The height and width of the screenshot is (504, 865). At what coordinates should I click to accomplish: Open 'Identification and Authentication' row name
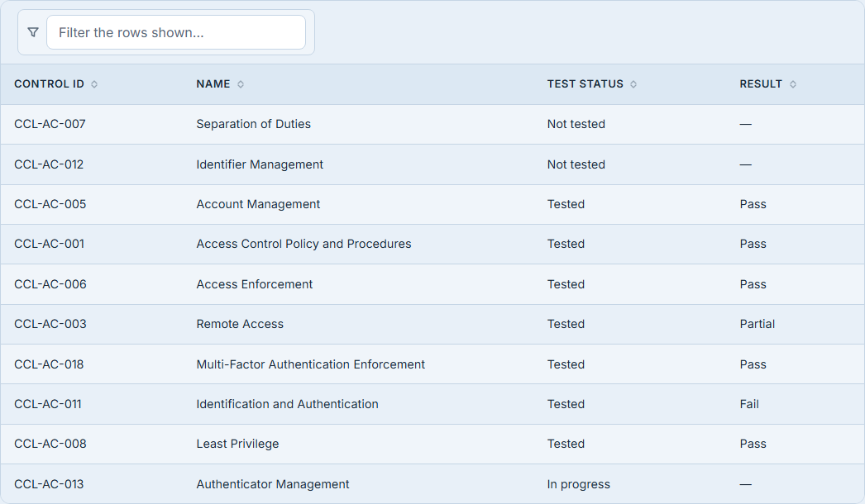coord(288,404)
